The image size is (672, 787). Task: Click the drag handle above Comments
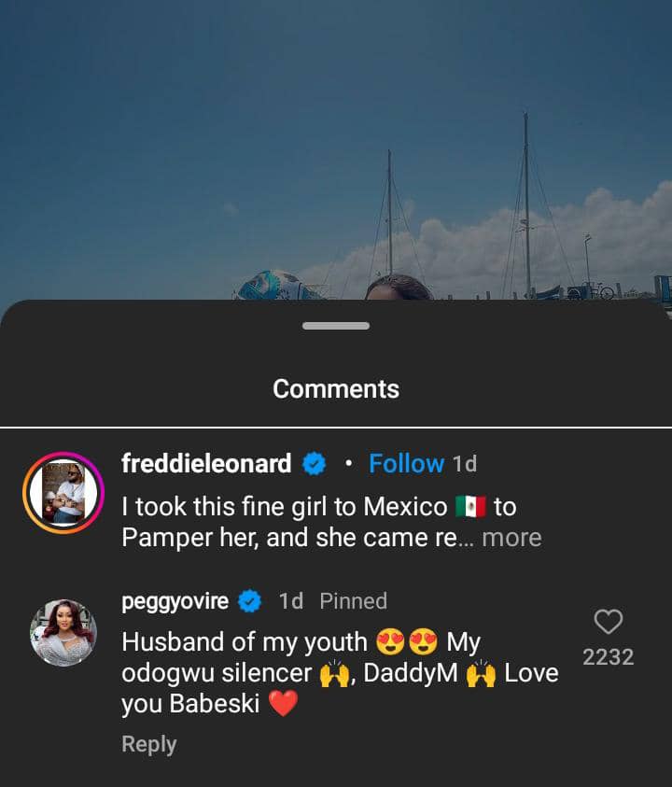(x=335, y=326)
